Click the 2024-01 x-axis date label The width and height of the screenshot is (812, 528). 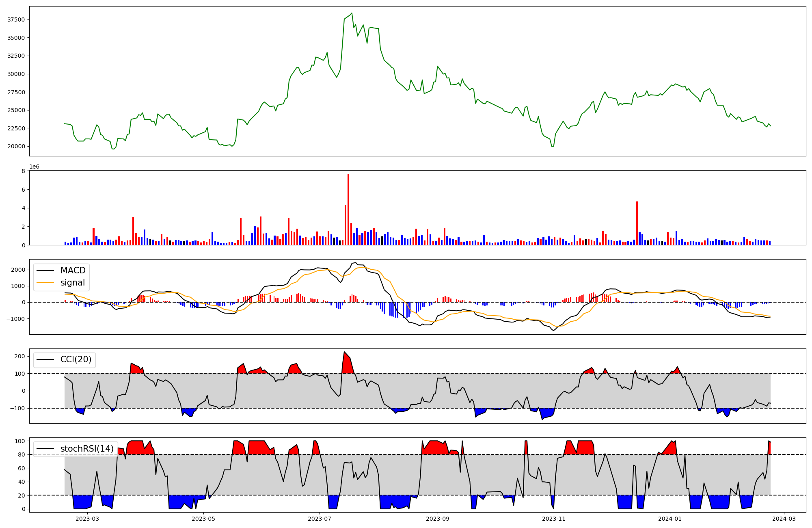[670, 519]
